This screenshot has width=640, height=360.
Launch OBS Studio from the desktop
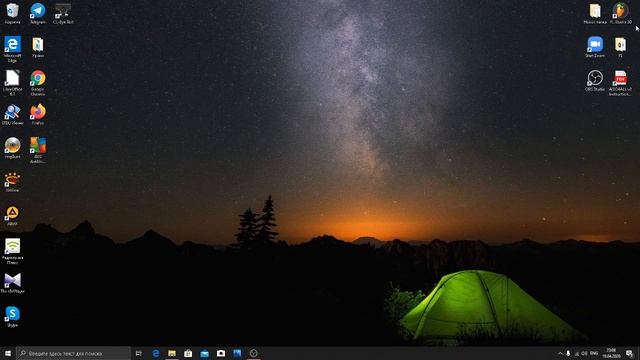[x=595, y=80]
